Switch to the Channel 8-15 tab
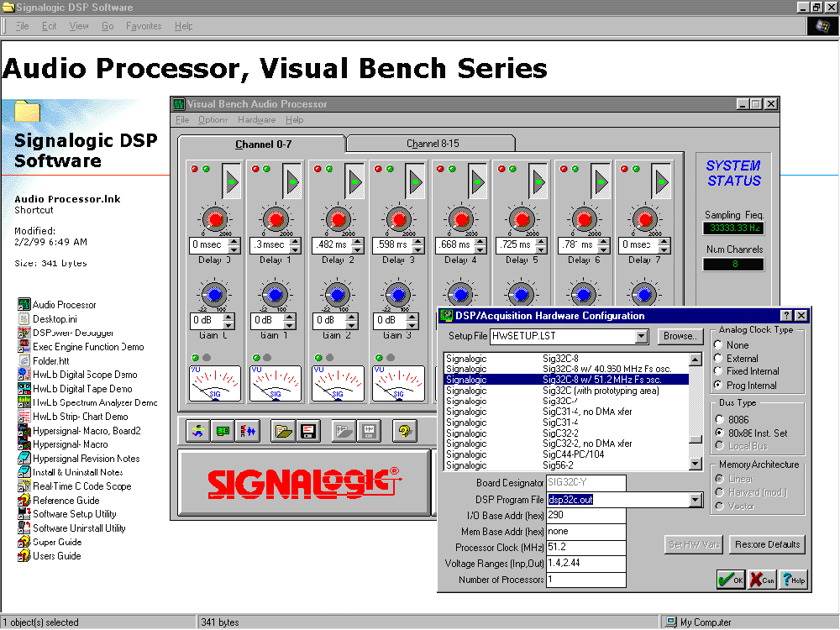The height and width of the screenshot is (630, 840). click(432, 144)
